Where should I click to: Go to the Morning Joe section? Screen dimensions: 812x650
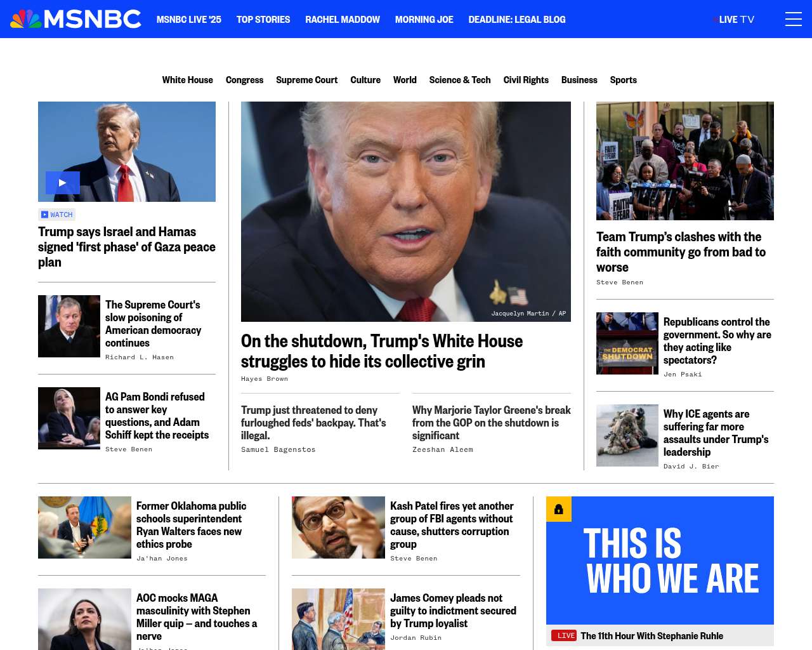(x=424, y=20)
